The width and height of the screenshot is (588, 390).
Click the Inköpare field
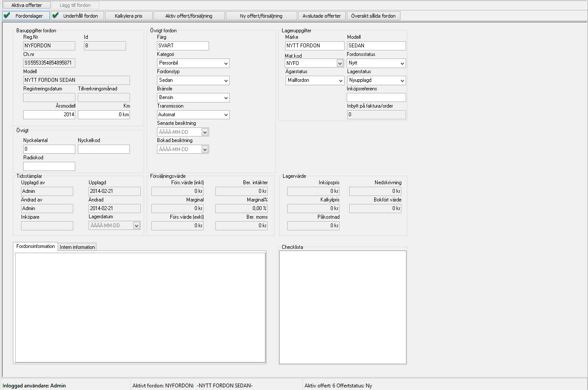(47, 226)
